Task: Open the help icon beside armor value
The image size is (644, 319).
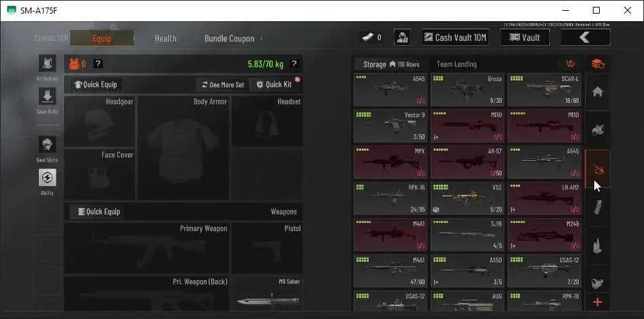Action: [97, 64]
